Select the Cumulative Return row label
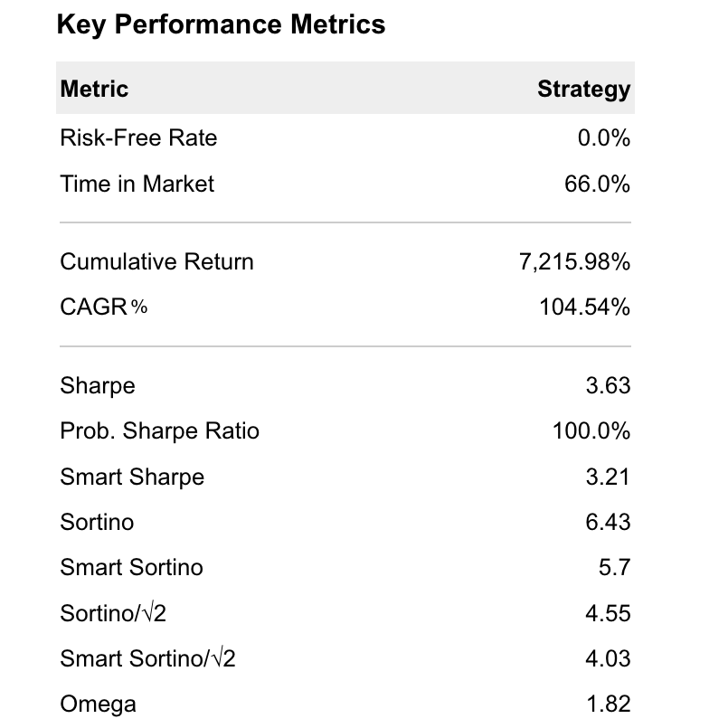Screen dimensions: 728x728 tap(156, 262)
